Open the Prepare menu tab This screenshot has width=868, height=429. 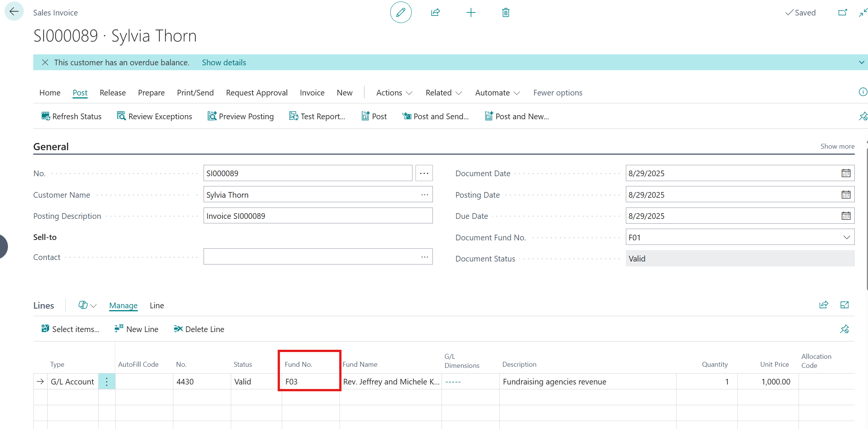click(151, 93)
